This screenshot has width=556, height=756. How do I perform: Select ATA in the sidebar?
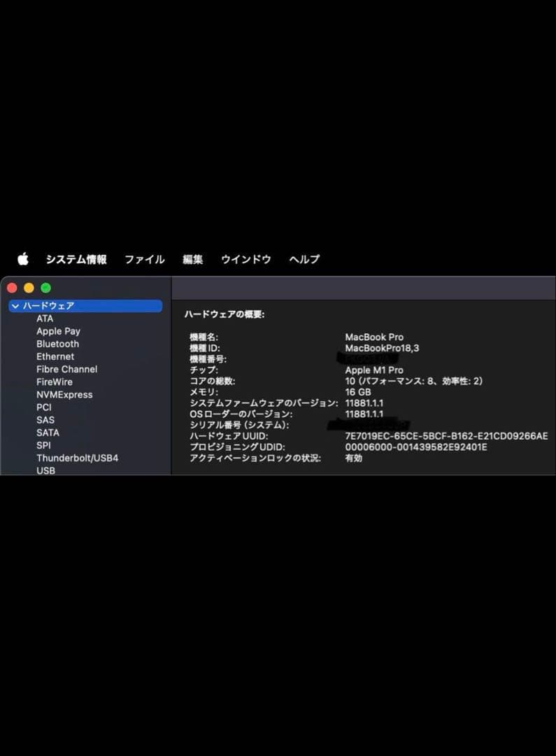click(x=45, y=318)
